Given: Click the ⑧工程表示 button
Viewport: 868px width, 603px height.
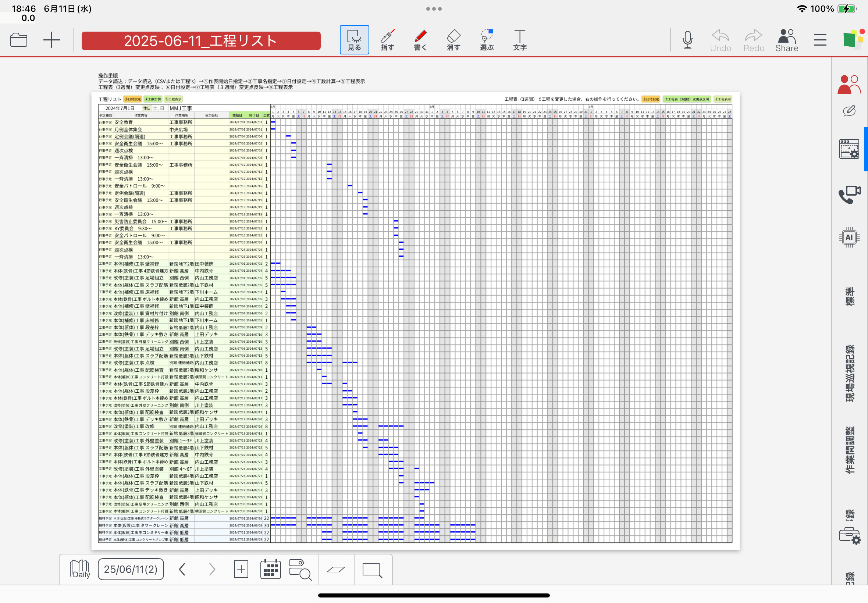Looking at the screenshot, I should pos(723,99).
